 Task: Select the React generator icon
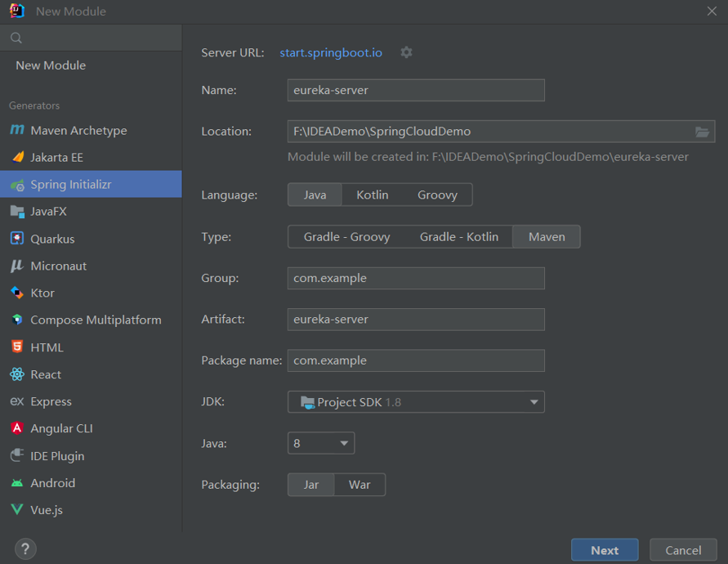point(17,374)
